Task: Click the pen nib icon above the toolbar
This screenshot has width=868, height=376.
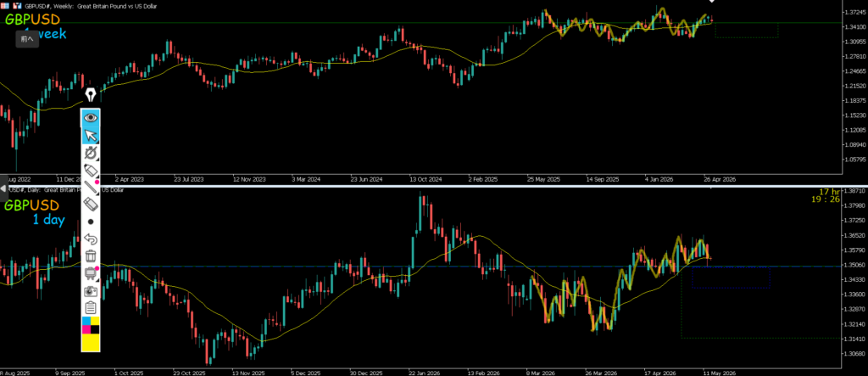Action: (91, 95)
